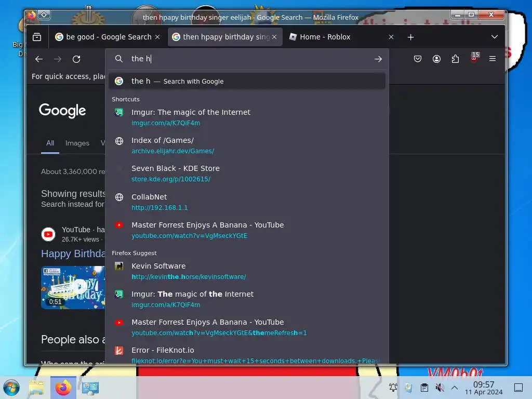
Task: Open 'Index of /Games/' suggestion
Action: click(x=247, y=145)
